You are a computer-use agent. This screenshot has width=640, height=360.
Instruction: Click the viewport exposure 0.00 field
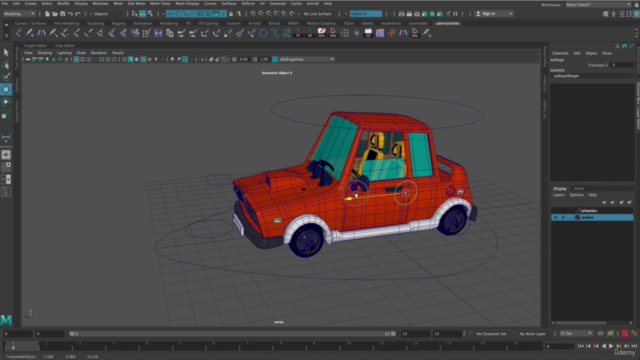click(x=244, y=60)
